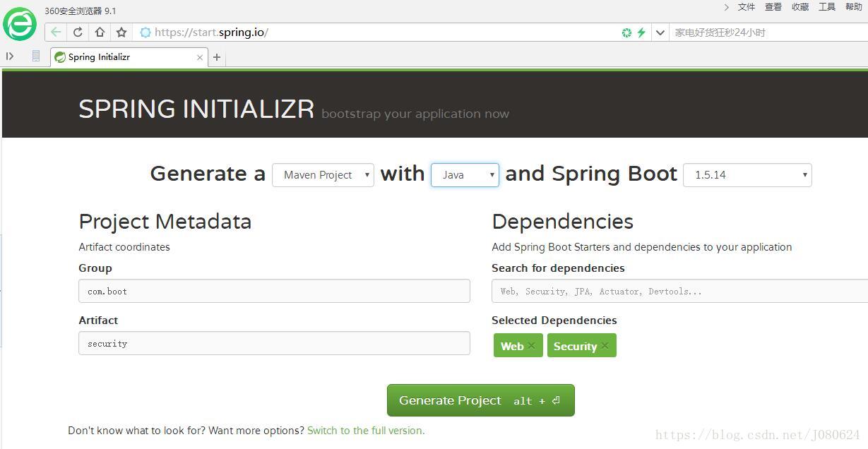Toggle speed mode via the lightning icon

click(x=640, y=32)
